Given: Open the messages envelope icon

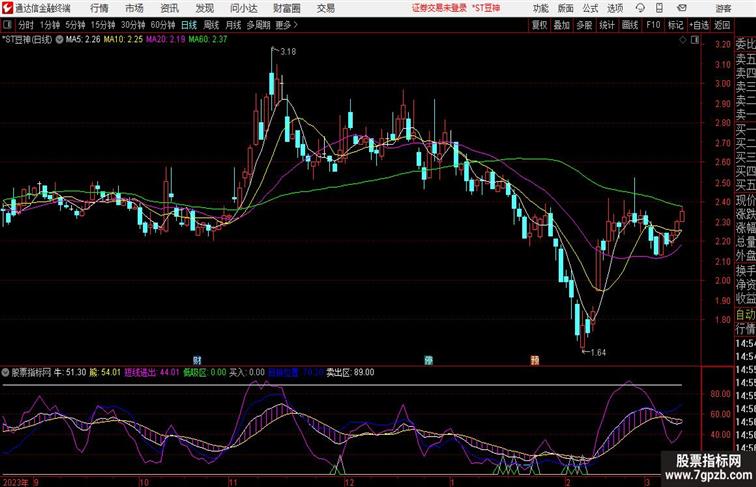Looking at the screenshot, I should [681, 8].
